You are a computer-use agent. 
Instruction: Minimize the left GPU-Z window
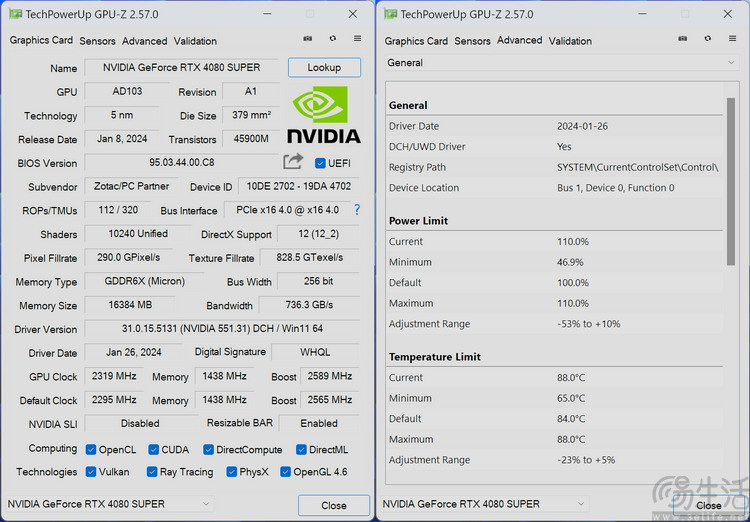pyautogui.click(x=267, y=14)
